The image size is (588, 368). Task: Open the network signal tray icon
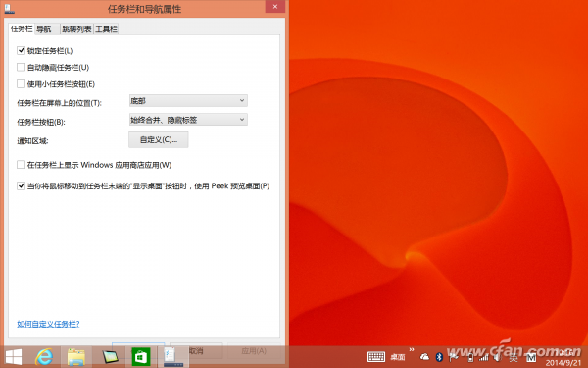[484, 357]
